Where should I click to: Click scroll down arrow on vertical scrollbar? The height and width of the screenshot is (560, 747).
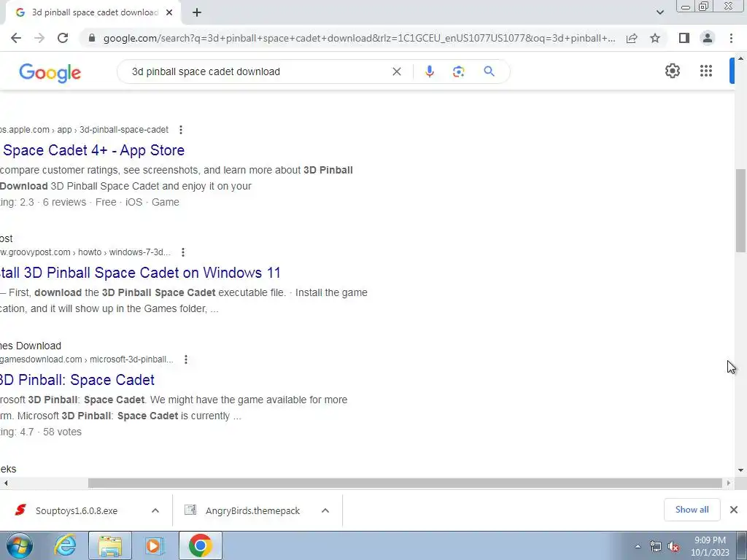tap(741, 470)
